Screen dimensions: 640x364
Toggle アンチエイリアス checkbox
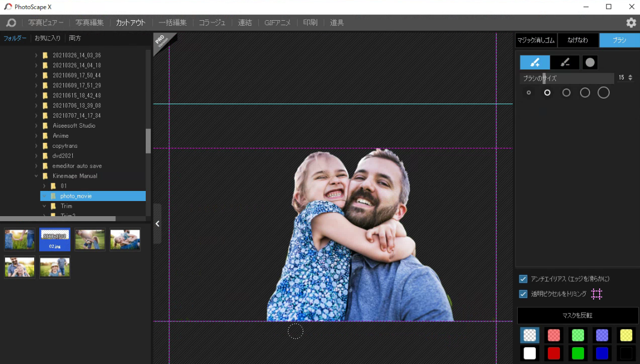tap(523, 279)
